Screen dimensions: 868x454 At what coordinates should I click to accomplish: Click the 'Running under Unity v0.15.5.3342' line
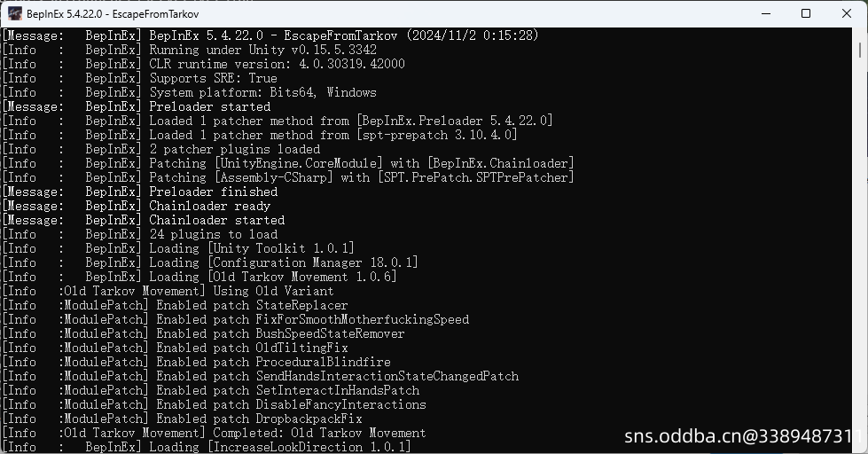(x=190, y=50)
